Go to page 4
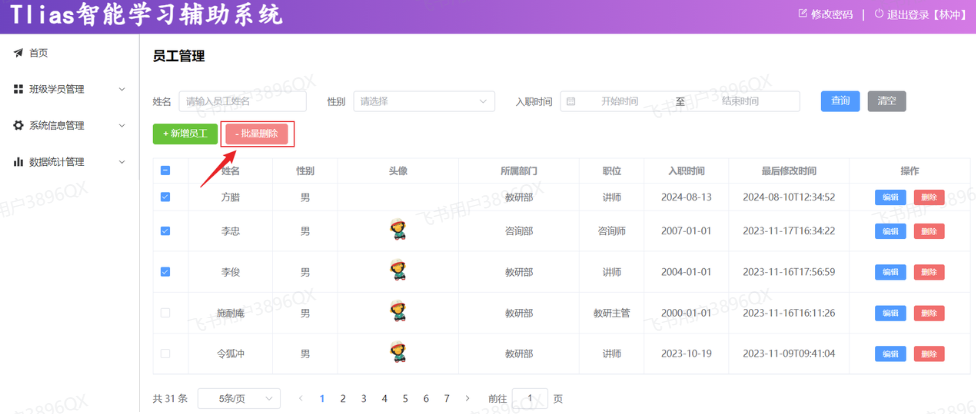 [384, 398]
